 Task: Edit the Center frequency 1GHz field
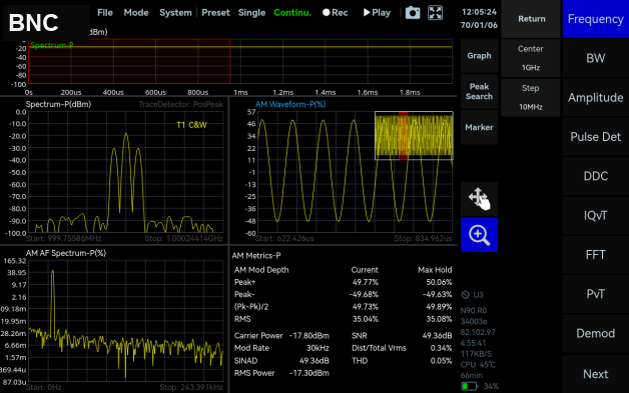click(530, 58)
